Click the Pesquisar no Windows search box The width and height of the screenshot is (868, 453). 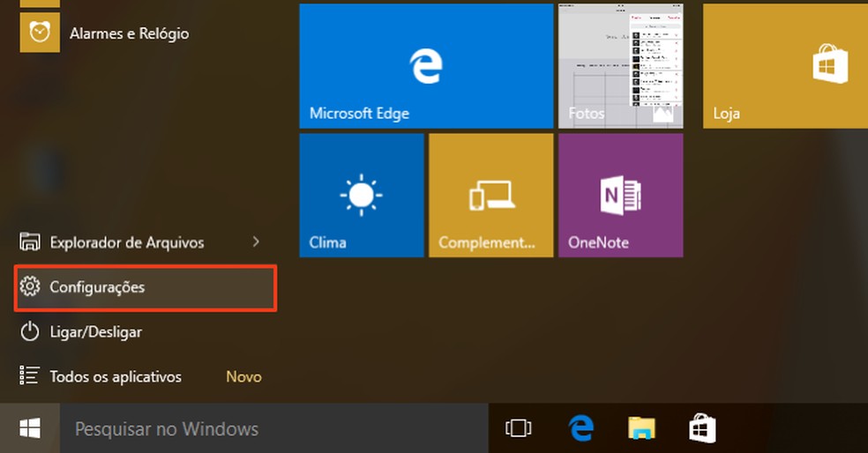tap(274, 428)
